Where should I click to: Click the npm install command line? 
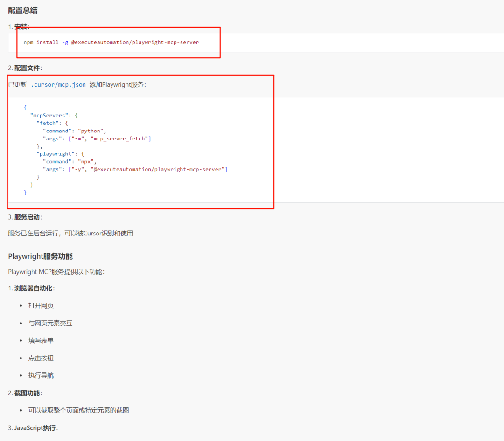point(111,42)
